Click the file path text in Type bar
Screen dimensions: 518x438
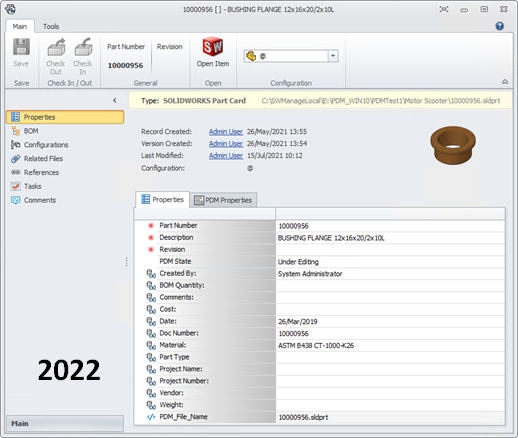tap(381, 101)
